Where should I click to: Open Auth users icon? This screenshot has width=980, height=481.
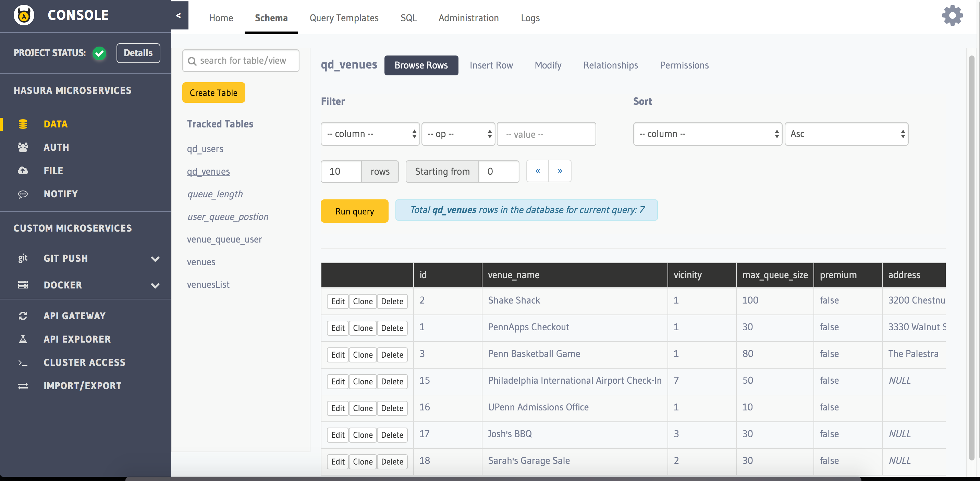click(23, 147)
